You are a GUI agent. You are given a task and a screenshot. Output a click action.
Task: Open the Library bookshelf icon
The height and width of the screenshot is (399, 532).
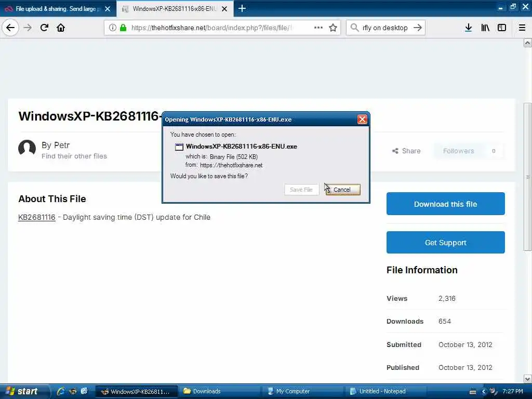pyautogui.click(x=485, y=28)
